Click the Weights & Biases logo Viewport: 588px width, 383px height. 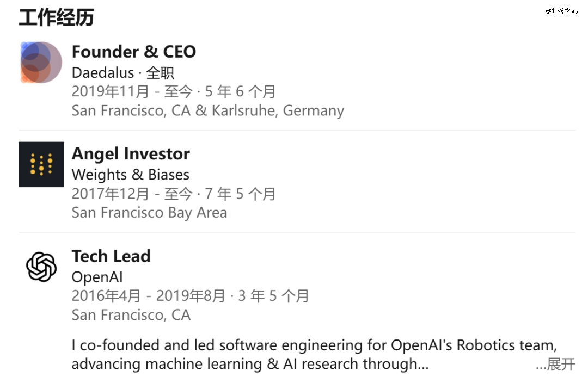pyautogui.click(x=41, y=164)
